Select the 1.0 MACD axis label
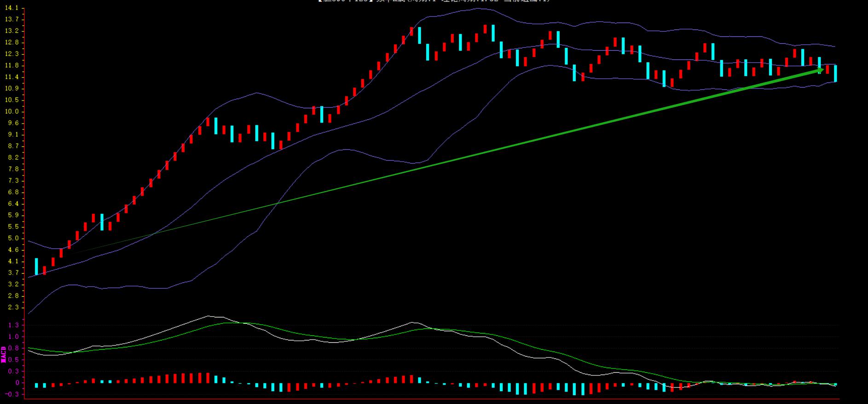The height and width of the screenshot is (404, 868). [x=13, y=337]
